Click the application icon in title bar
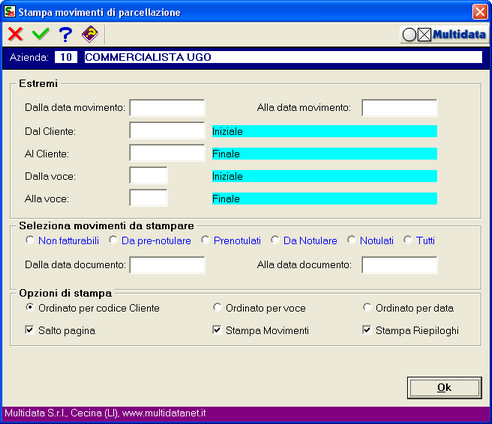The image size is (492, 424). click(x=10, y=12)
